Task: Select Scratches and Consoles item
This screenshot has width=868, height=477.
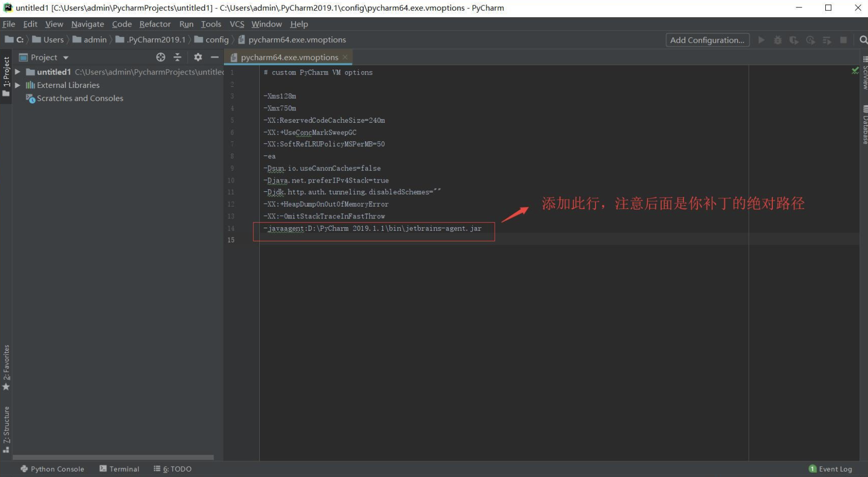Action: 75,98
